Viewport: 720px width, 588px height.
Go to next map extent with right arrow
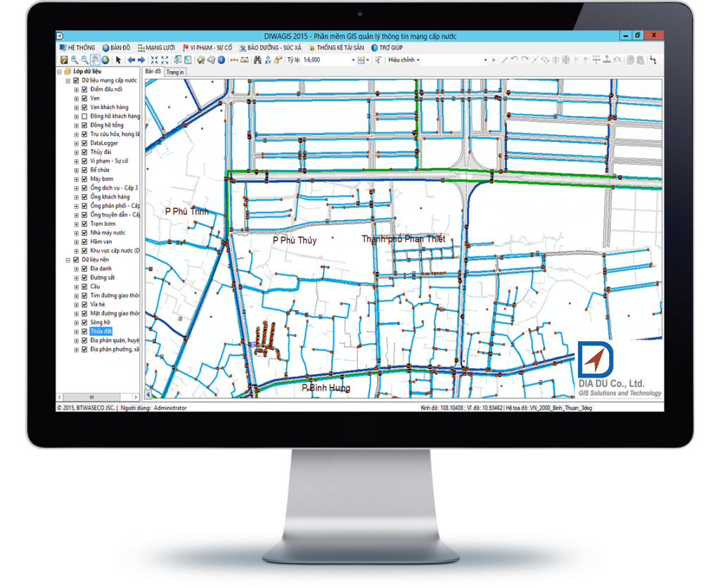pyautogui.click(x=141, y=60)
